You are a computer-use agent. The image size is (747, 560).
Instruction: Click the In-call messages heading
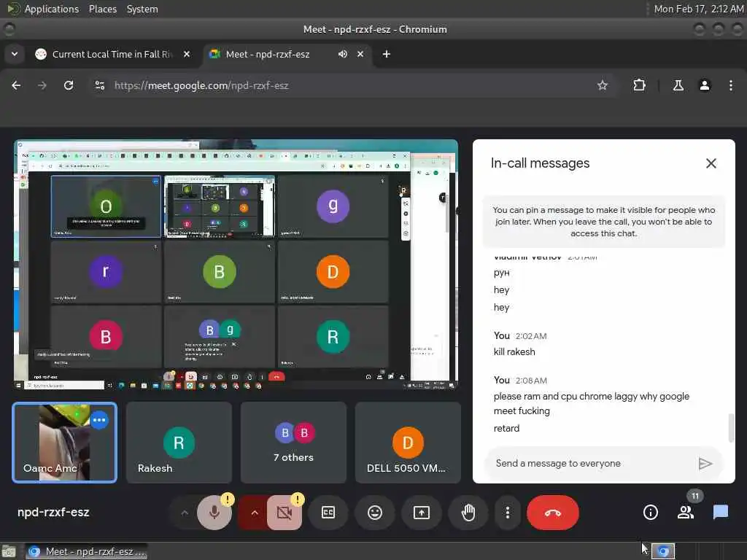[x=541, y=163]
